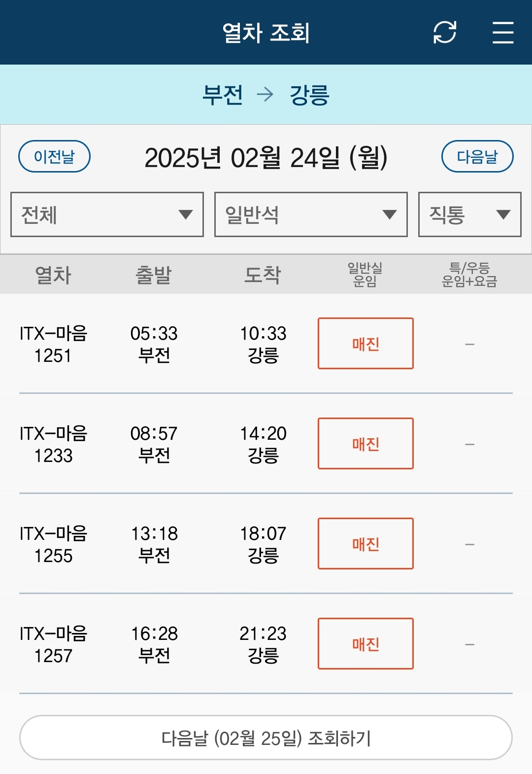Click the arrow between 부전 and 강릉
Screen dimensions: 532x774
pos(266,94)
